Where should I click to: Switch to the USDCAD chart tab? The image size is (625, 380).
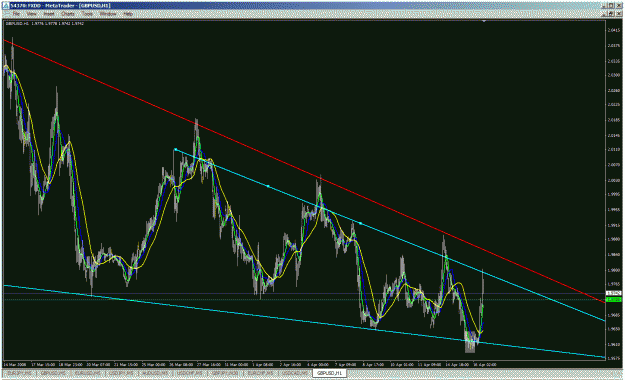(x=295, y=373)
